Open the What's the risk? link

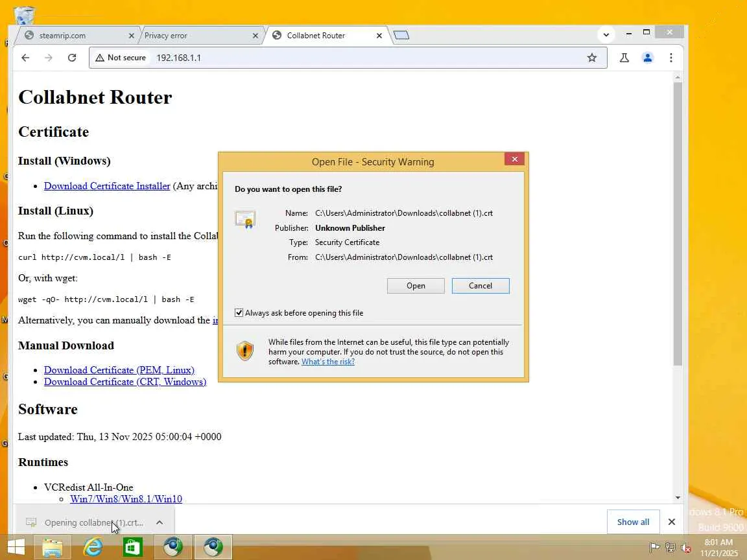coord(327,362)
